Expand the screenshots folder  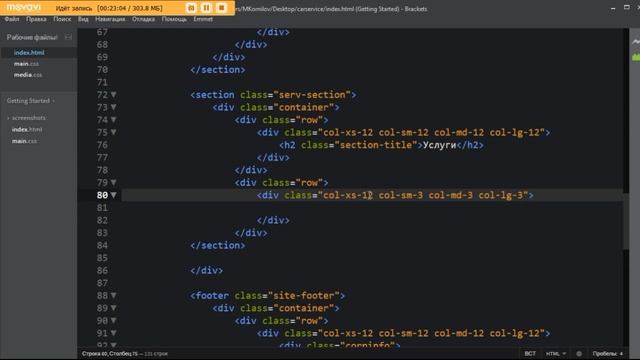[x=29, y=118]
